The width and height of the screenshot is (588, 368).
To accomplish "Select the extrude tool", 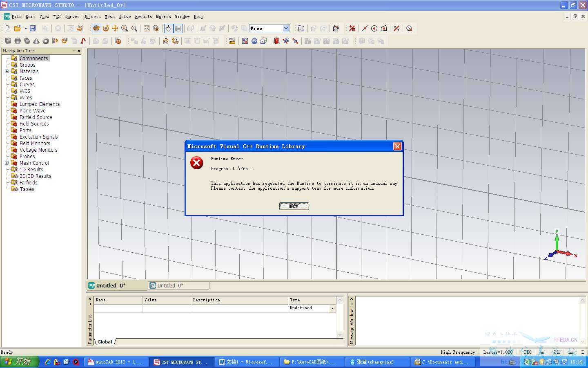I will (55, 41).
